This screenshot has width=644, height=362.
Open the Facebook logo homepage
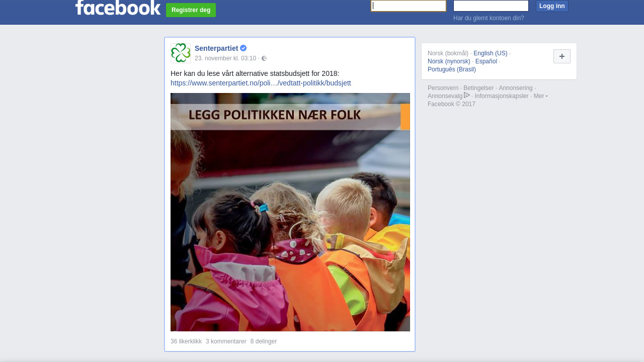[x=118, y=8]
